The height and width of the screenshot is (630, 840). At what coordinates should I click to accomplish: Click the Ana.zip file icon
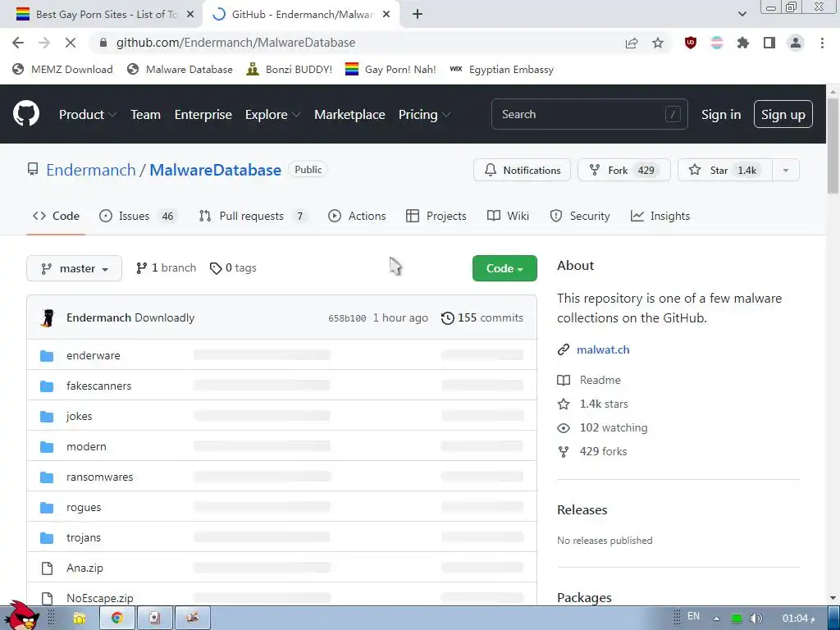coord(47,568)
